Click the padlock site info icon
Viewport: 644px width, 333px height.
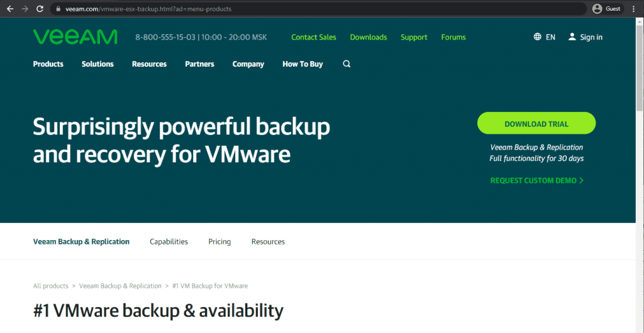(x=58, y=9)
